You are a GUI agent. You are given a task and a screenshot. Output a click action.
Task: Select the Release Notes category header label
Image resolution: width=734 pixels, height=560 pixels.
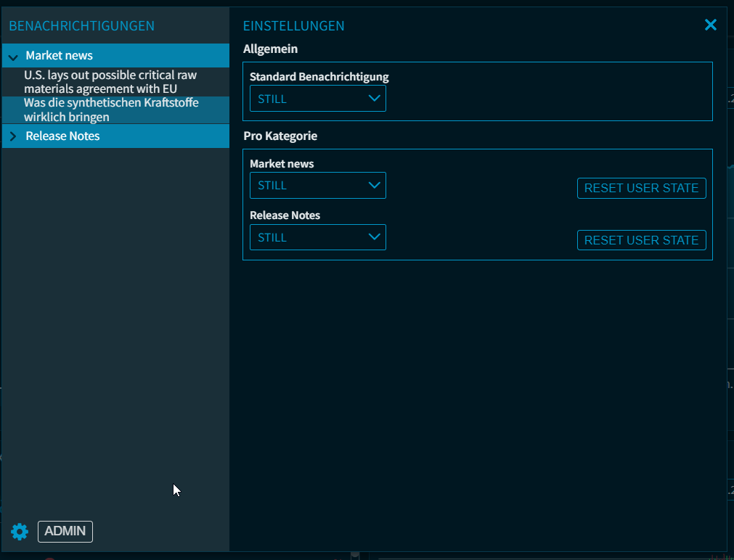62,136
